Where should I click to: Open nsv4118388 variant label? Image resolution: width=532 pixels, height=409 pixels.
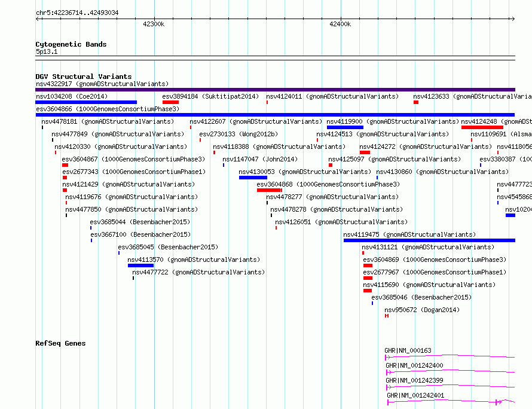[279, 146]
